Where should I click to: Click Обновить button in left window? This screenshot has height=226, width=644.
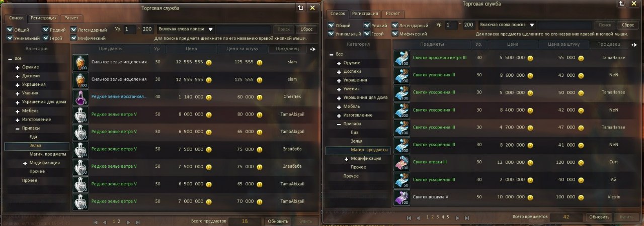pyautogui.click(x=278, y=221)
